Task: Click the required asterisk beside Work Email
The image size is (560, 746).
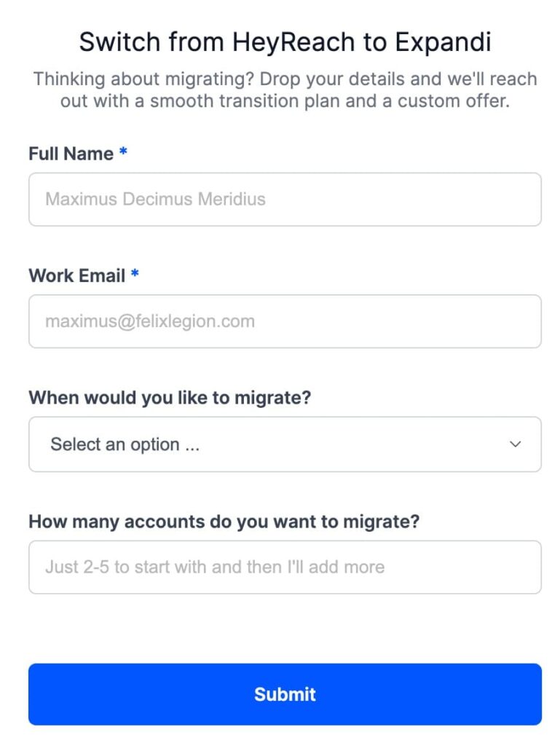Action: (135, 275)
